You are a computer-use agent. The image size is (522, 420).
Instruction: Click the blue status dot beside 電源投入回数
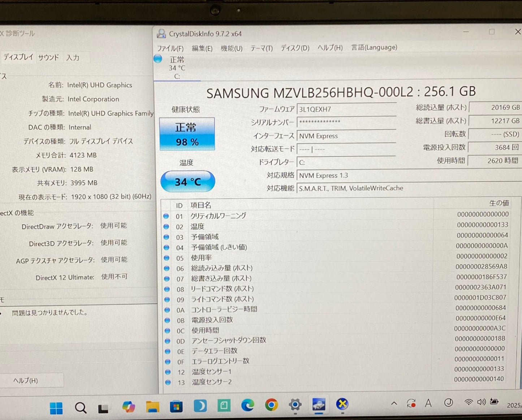point(167,320)
